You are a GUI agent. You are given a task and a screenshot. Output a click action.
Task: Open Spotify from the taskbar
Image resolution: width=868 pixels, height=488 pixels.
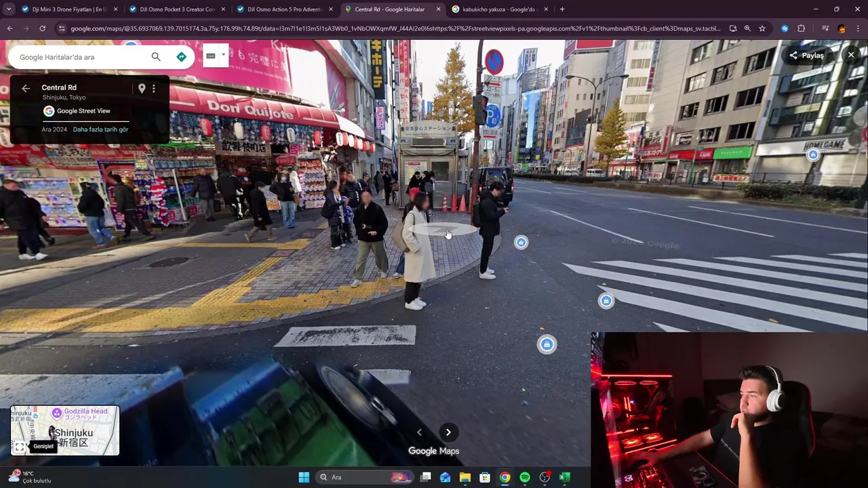(525, 477)
